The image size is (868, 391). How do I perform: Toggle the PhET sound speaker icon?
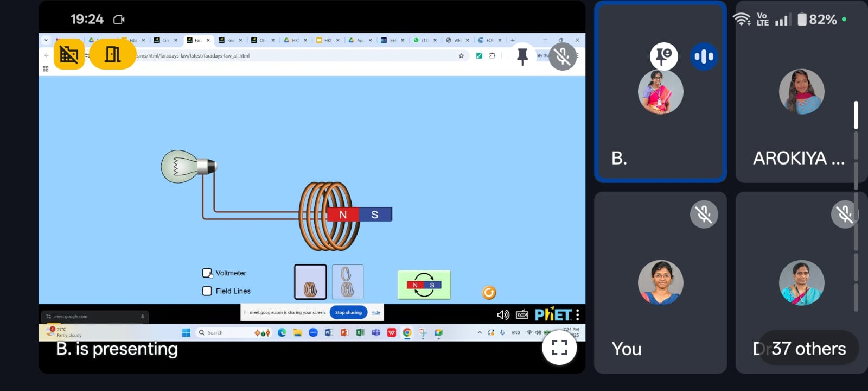(503, 314)
